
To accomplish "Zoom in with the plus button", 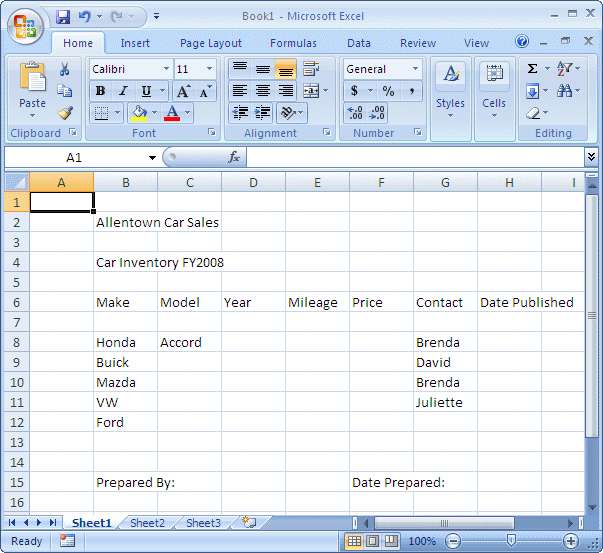I will tap(571, 541).
